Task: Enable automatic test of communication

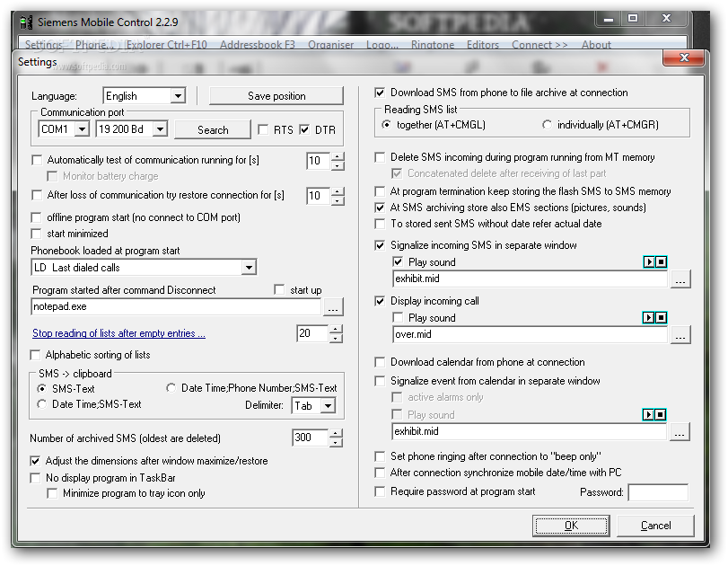Action: click(37, 160)
